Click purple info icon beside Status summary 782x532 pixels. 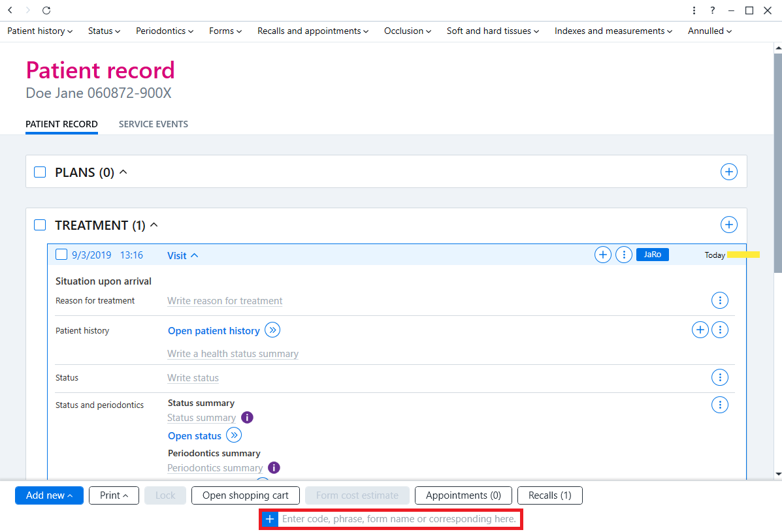pos(247,417)
